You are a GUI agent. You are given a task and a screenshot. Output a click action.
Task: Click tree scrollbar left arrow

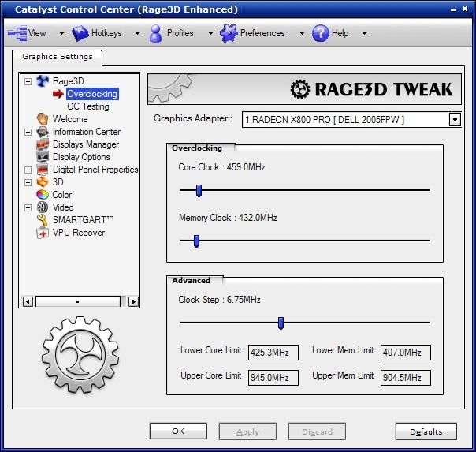pos(28,301)
